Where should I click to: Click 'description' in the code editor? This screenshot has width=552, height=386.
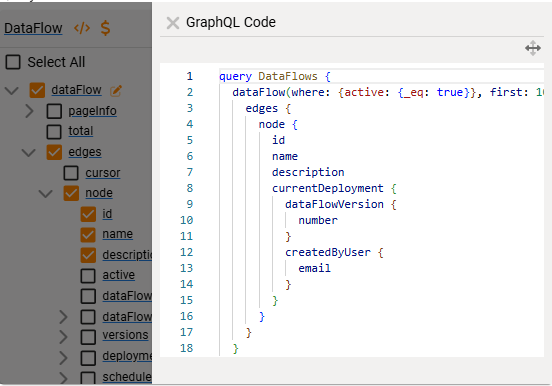308,173
